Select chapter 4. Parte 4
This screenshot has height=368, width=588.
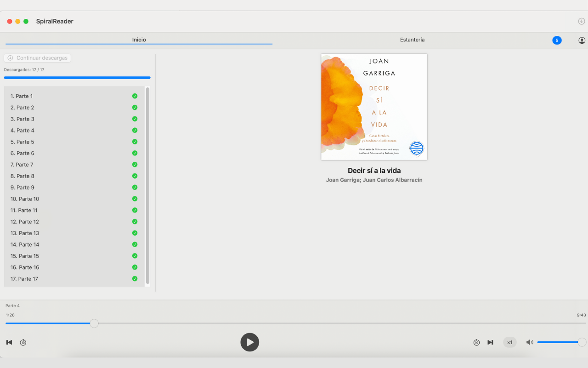(74, 131)
